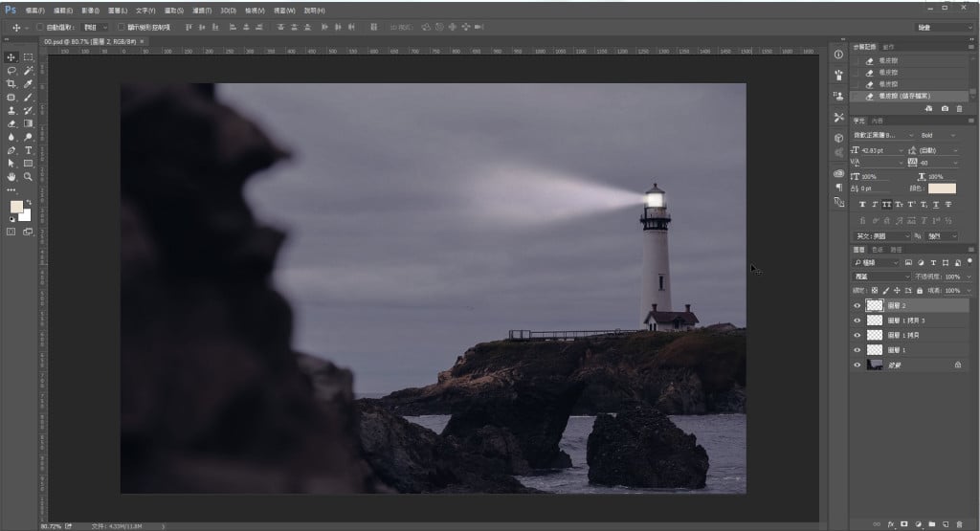Choose the Hand tool

pyautogui.click(x=11, y=177)
